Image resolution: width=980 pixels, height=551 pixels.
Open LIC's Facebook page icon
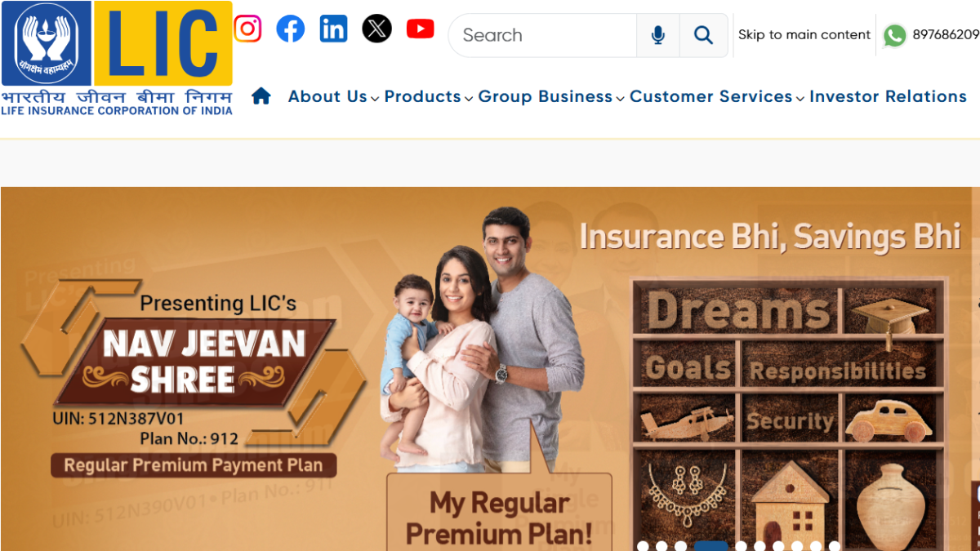click(x=291, y=29)
